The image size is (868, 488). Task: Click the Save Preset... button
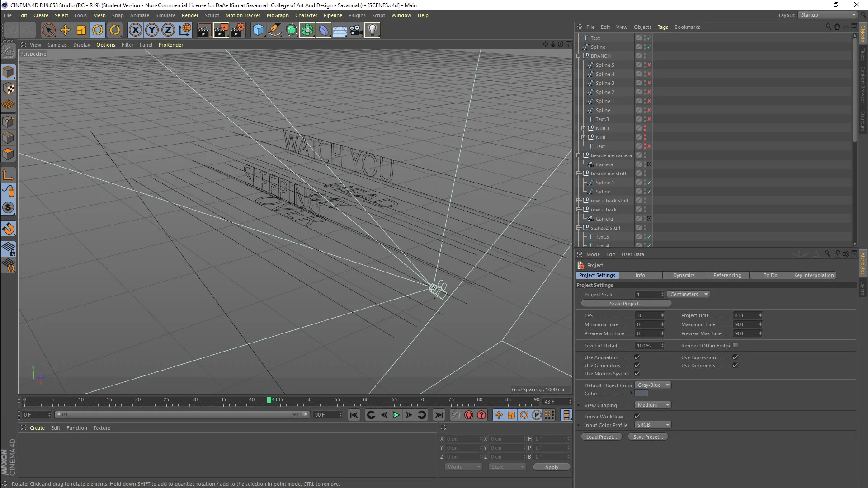pyautogui.click(x=648, y=437)
